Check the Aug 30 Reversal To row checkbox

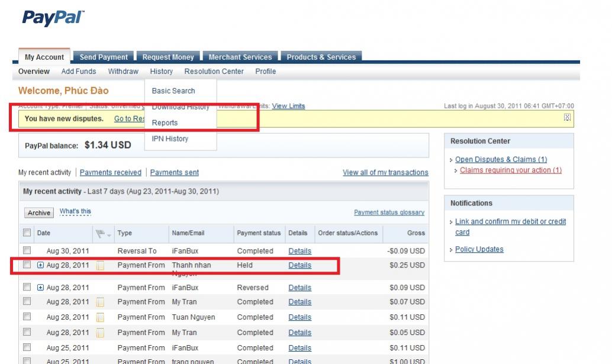click(x=27, y=250)
